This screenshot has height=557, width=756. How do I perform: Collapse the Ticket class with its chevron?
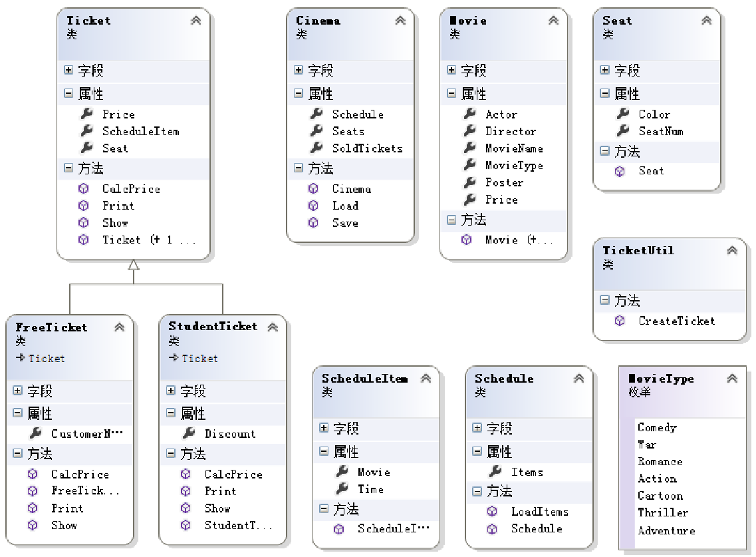[x=195, y=21]
